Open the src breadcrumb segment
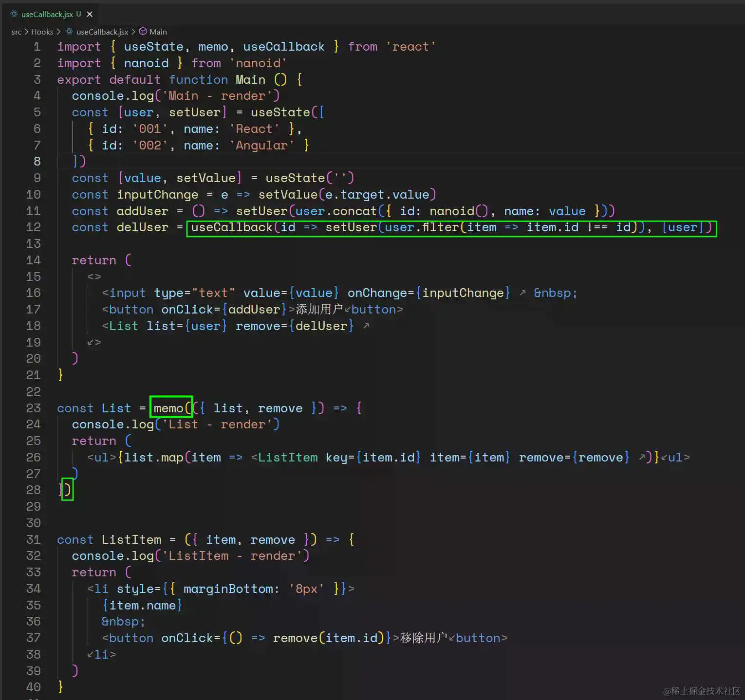Screen dimensions: 745x700 [17, 32]
